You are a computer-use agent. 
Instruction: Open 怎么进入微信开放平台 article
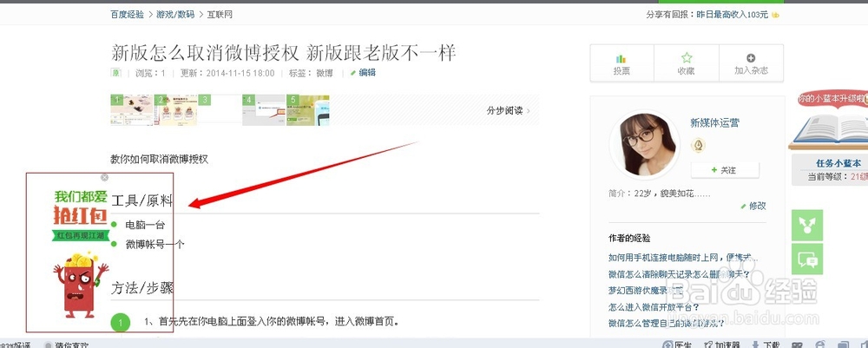tap(654, 306)
